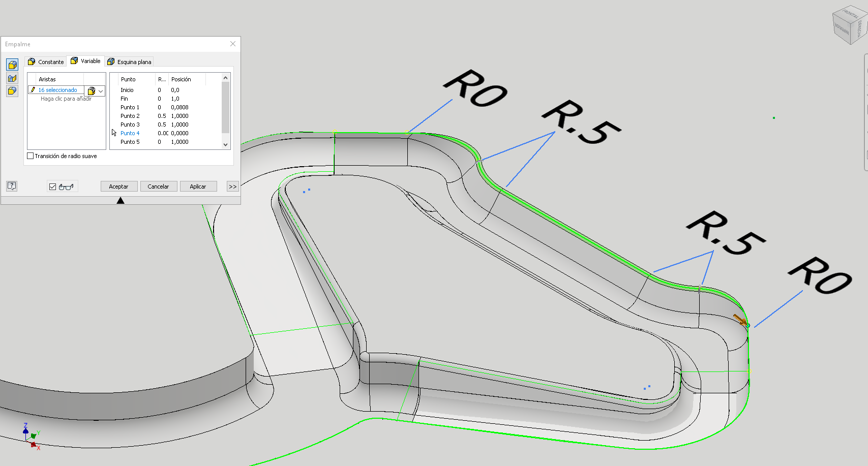
Task: Select the face fillet type icon
Action: pyautogui.click(x=12, y=78)
